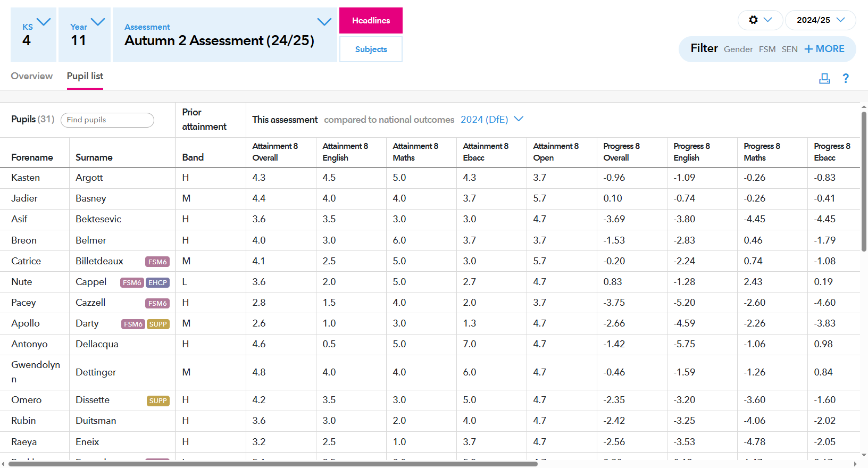Viewport: 868px width, 468px height.
Task: Open 2024 (DfE) national comparison dropdown
Action: pyautogui.click(x=492, y=120)
